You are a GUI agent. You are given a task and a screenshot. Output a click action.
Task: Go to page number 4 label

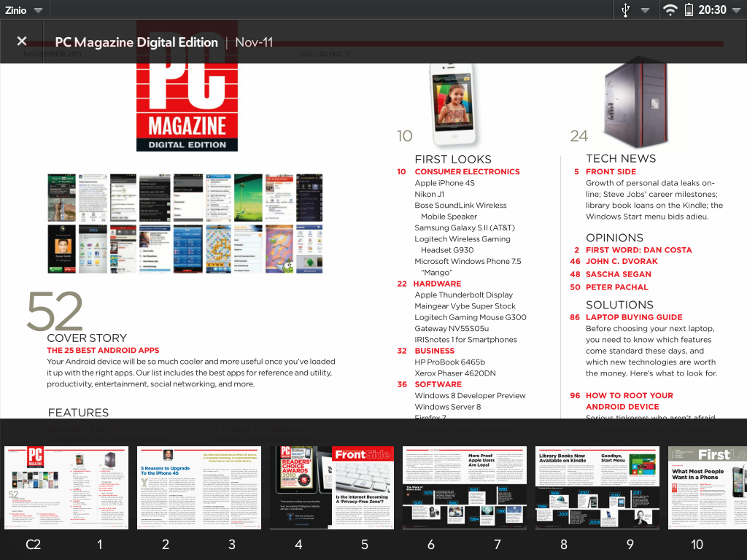[298, 544]
